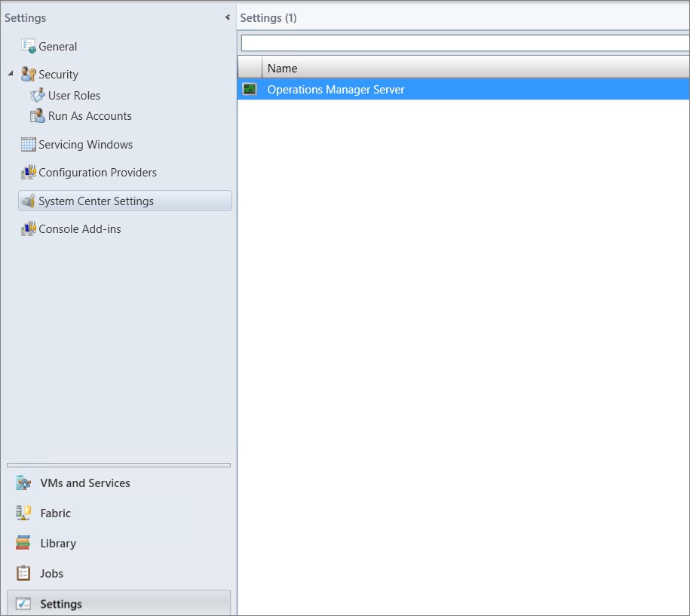Select the Operations Manager Server entry
The image size is (690, 616).
463,89
